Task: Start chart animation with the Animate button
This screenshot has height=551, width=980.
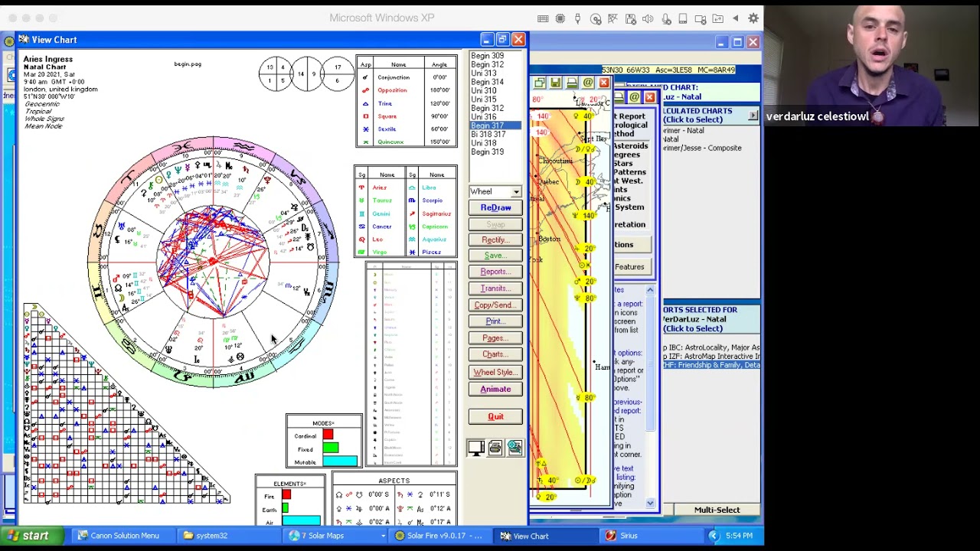Action: click(x=495, y=389)
